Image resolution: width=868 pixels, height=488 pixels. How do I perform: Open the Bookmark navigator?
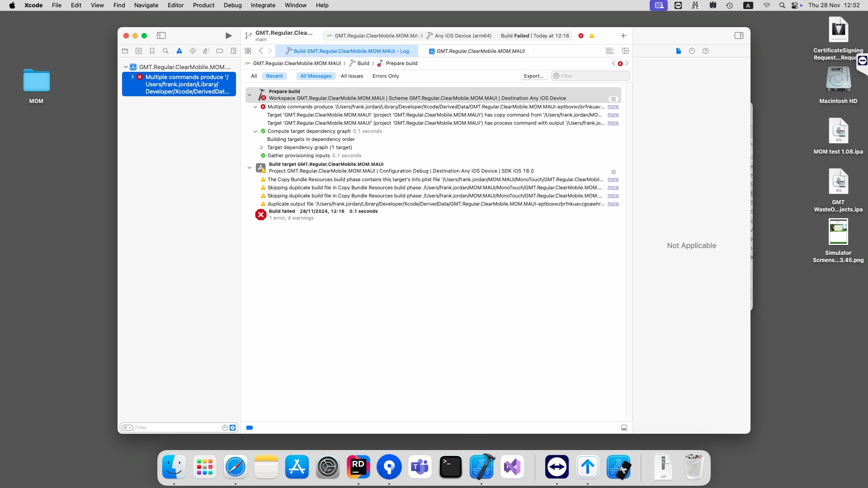tap(152, 51)
